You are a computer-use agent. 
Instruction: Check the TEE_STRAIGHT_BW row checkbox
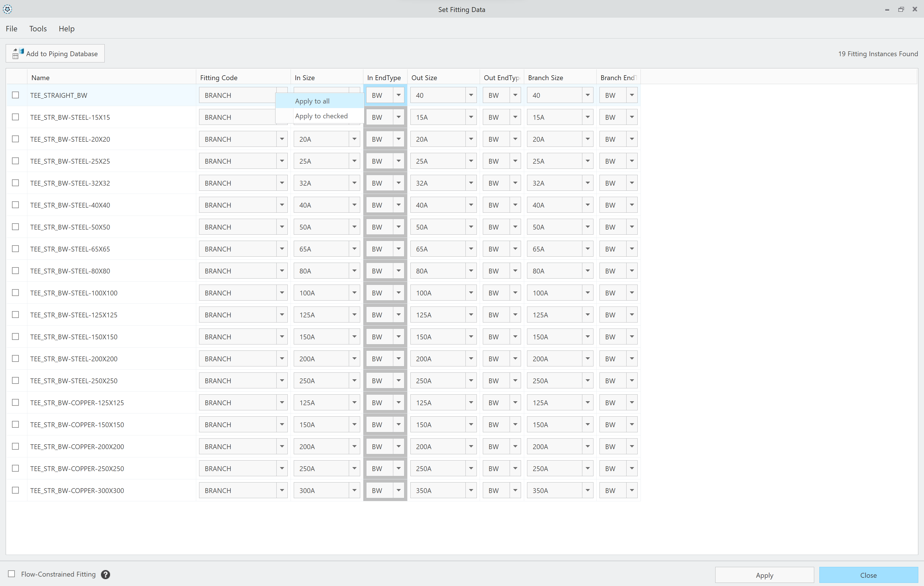pyautogui.click(x=15, y=95)
